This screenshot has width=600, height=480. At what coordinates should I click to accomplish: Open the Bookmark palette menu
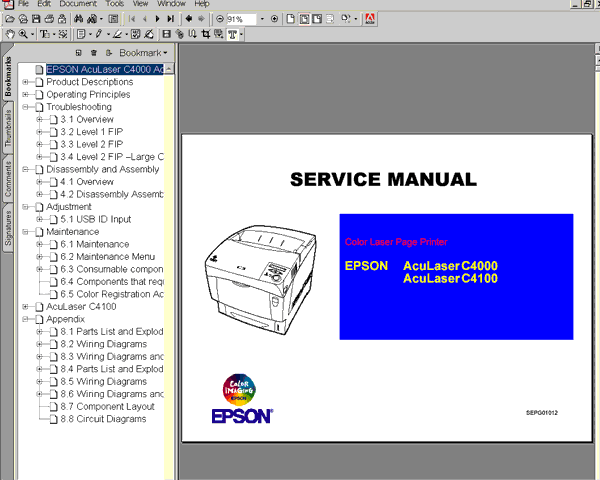coord(143,53)
